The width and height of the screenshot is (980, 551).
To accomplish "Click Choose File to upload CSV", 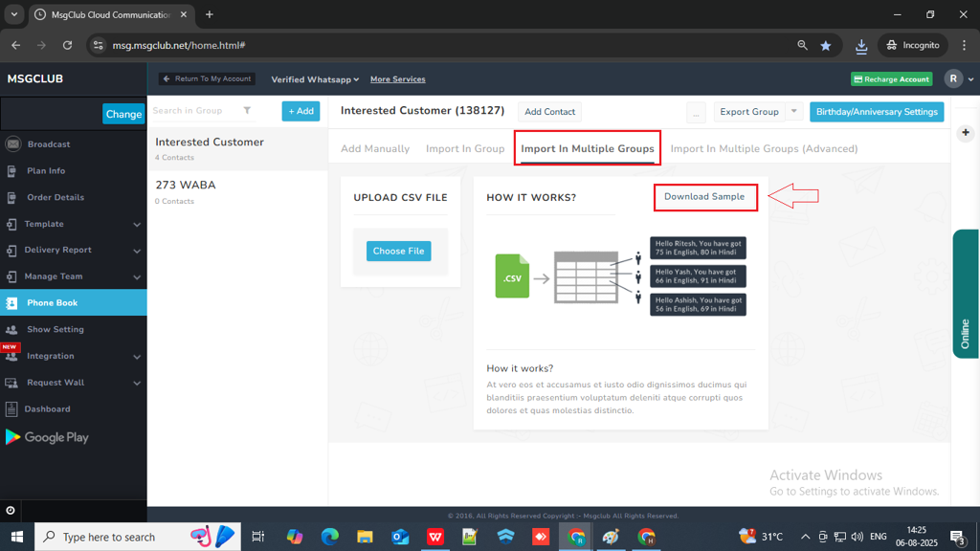I will pos(399,252).
